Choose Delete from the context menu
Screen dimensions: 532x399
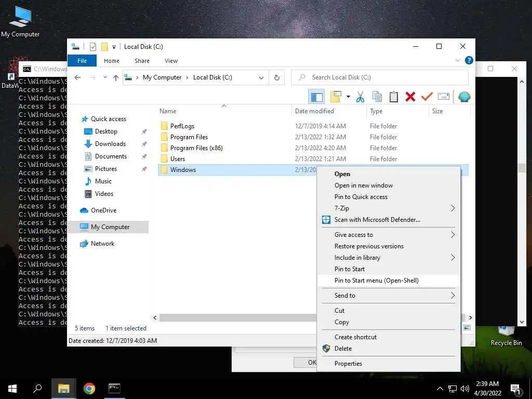click(x=389, y=349)
